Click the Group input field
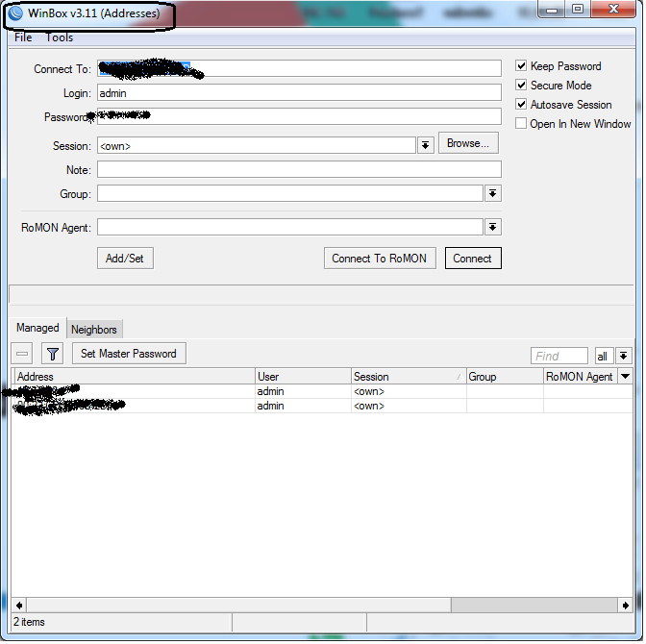Screen dimensions: 646x644 pyautogui.click(x=290, y=193)
